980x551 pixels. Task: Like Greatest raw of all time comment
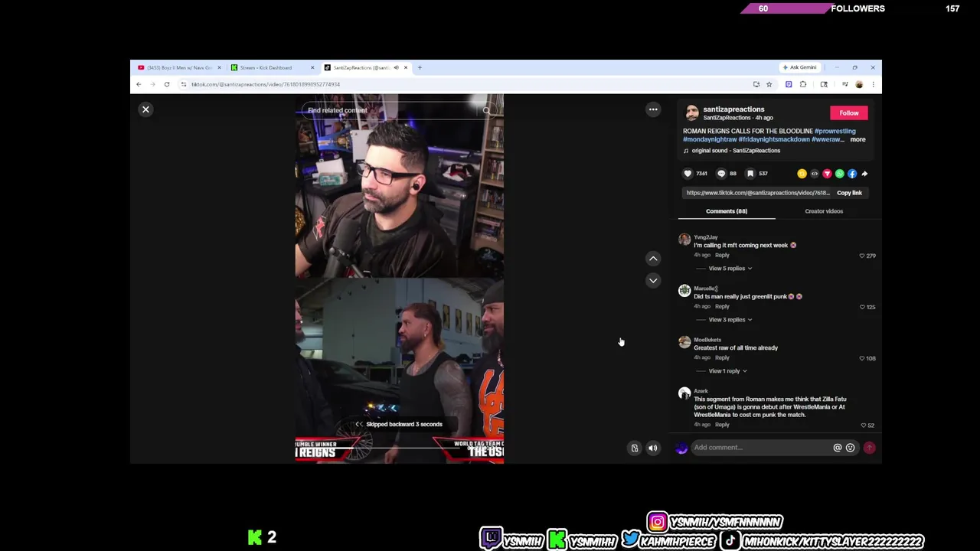pos(862,358)
